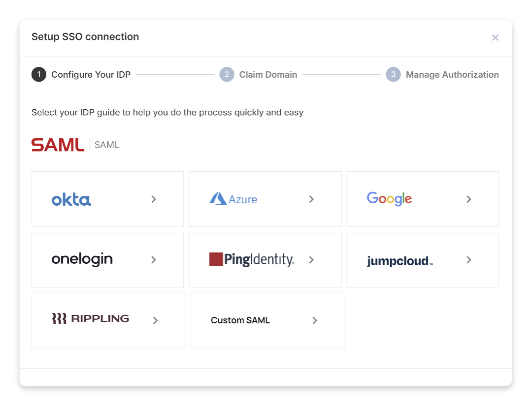
Task: Select the PingIdentity configuration card
Action: click(x=265, y=259)
